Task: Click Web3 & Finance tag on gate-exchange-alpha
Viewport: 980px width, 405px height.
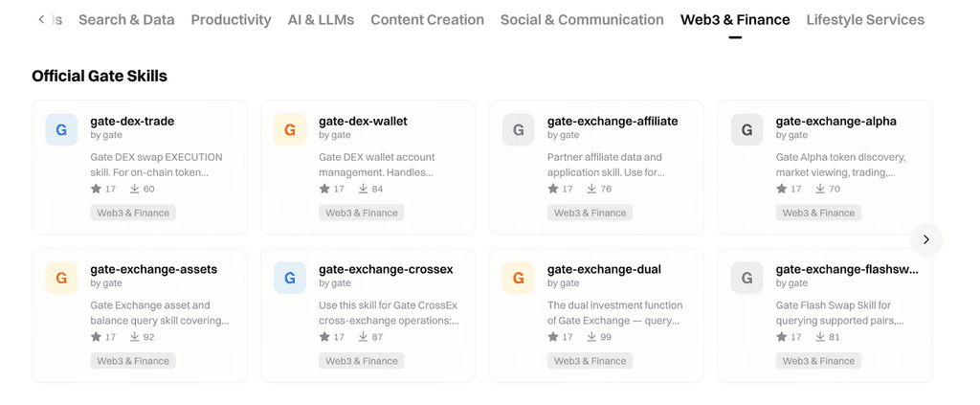Action: tap(818, 213)
